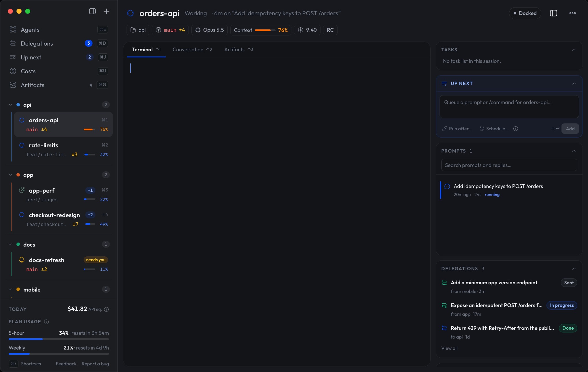Toggle the sidebar panel icon in the top-left header

pyautogui.click(x=92, y=11)
